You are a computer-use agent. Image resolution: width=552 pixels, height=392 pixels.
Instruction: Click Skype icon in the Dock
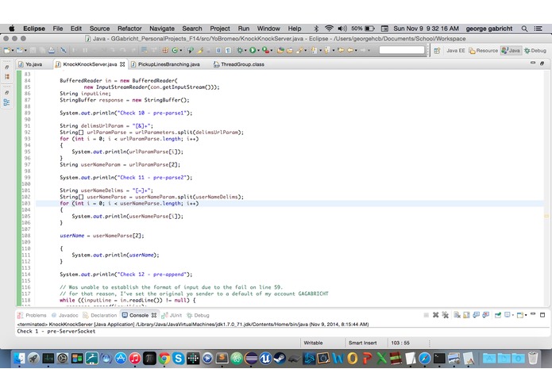[179, 358]
